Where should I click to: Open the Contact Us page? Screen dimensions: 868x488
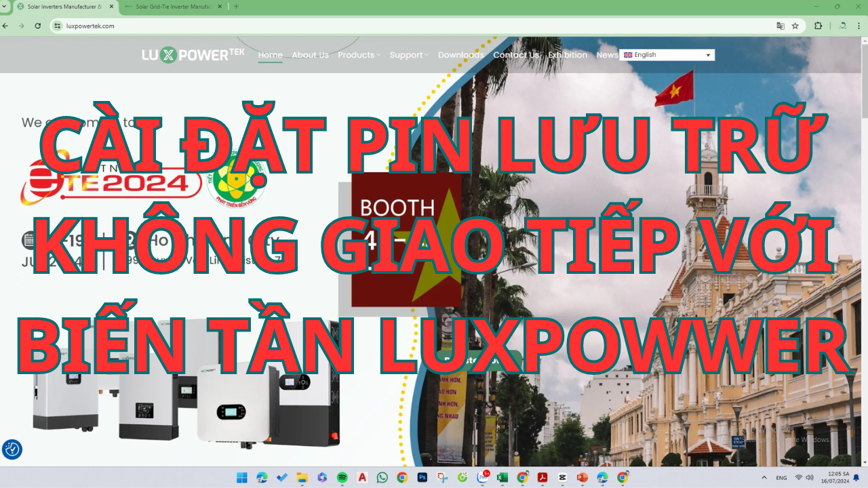516,55
